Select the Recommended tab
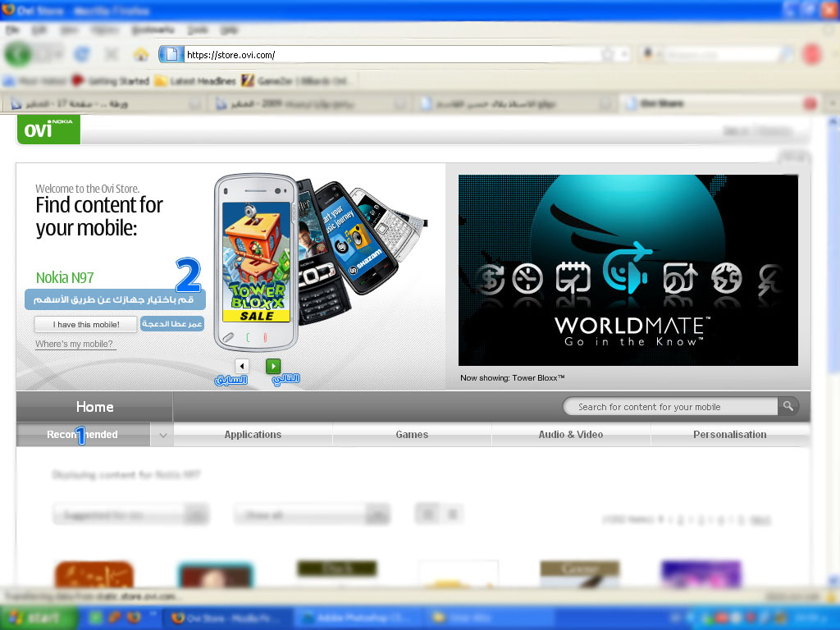Image resolution: width=840 pixels, height=630 pixels. pyautogui.click(x=83, y=435)
